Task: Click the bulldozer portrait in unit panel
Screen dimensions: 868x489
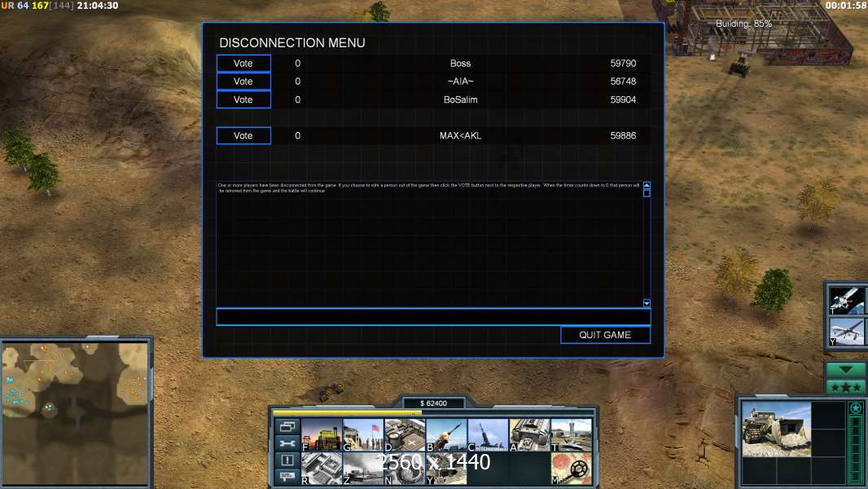Action: (776, 430)
